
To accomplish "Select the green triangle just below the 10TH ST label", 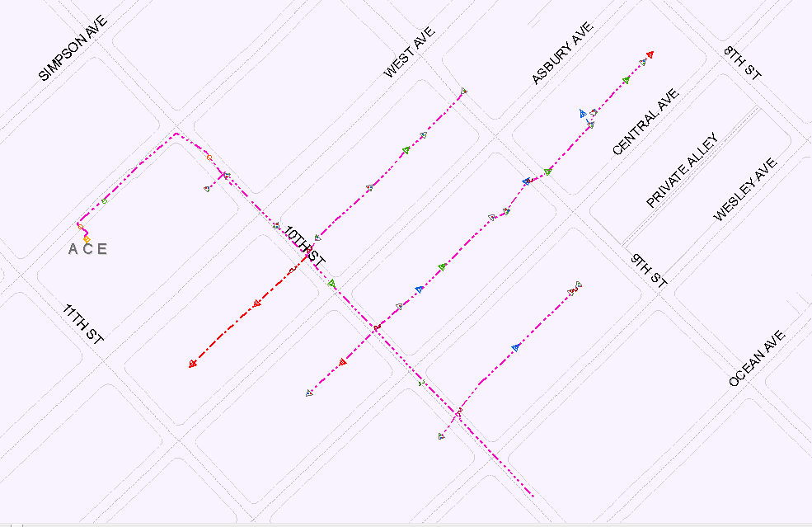I will [x=331, y=284].
